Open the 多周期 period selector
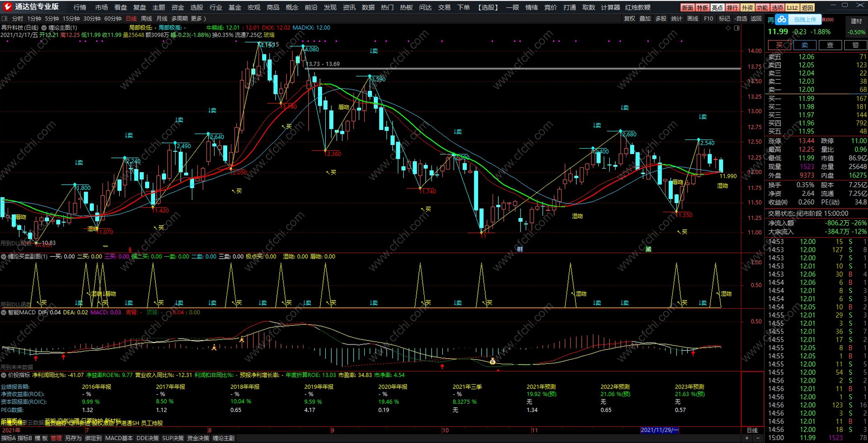868x443 pixels. [x=179, y=19]
